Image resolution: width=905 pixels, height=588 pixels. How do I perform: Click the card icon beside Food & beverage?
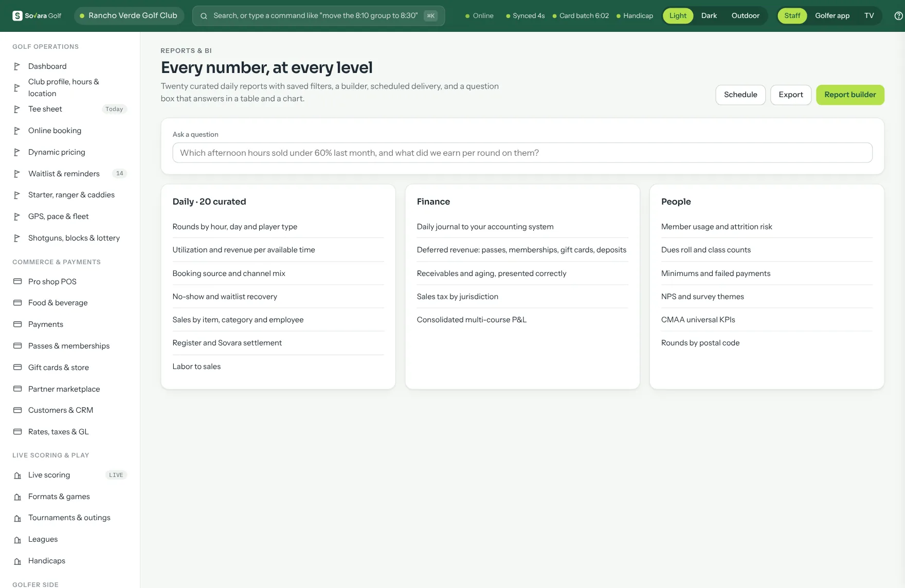click(x=17, y=303)
